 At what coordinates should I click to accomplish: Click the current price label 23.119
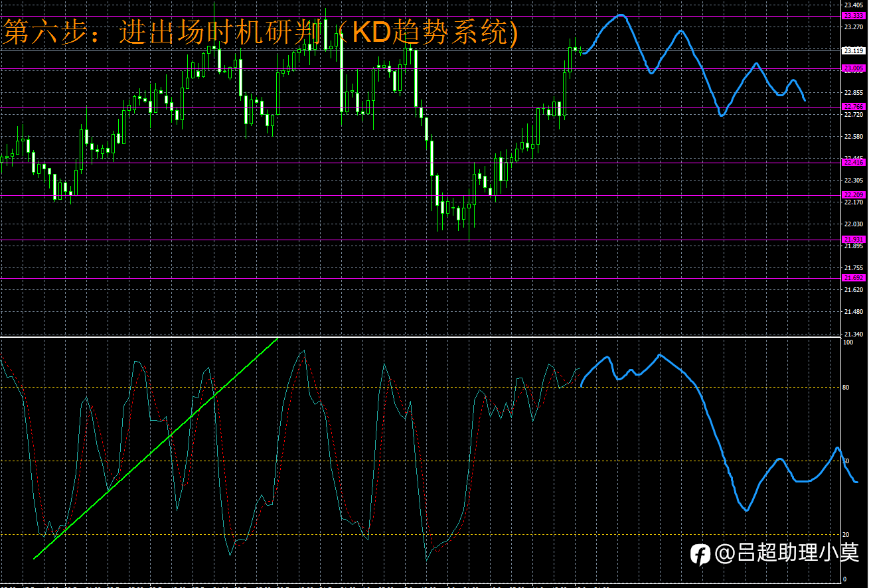coord(853,50)
